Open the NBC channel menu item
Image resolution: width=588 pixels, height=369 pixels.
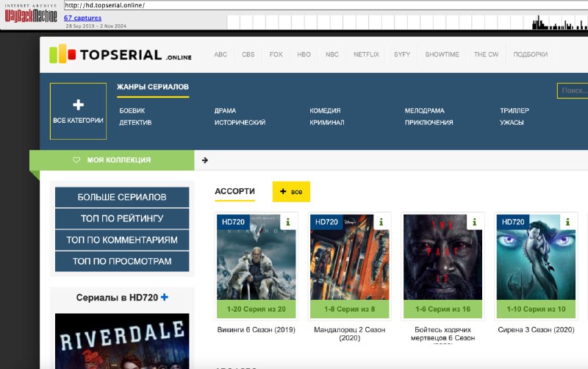(332, 54)
